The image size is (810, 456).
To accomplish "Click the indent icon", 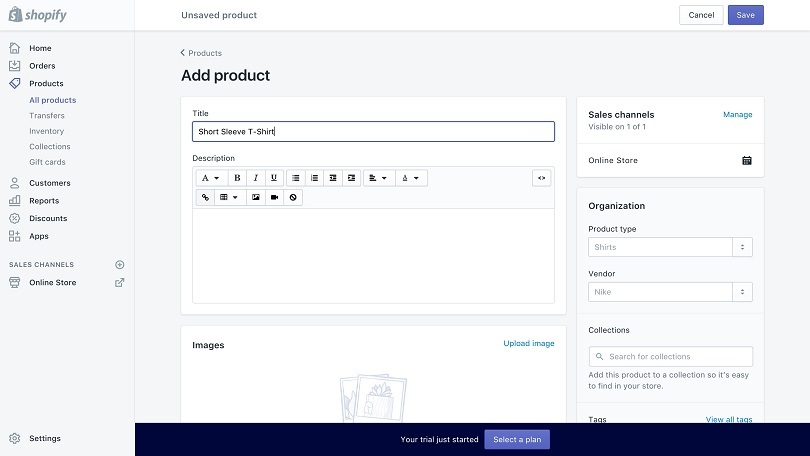I will pyautogui.click(x=351, y=178).
